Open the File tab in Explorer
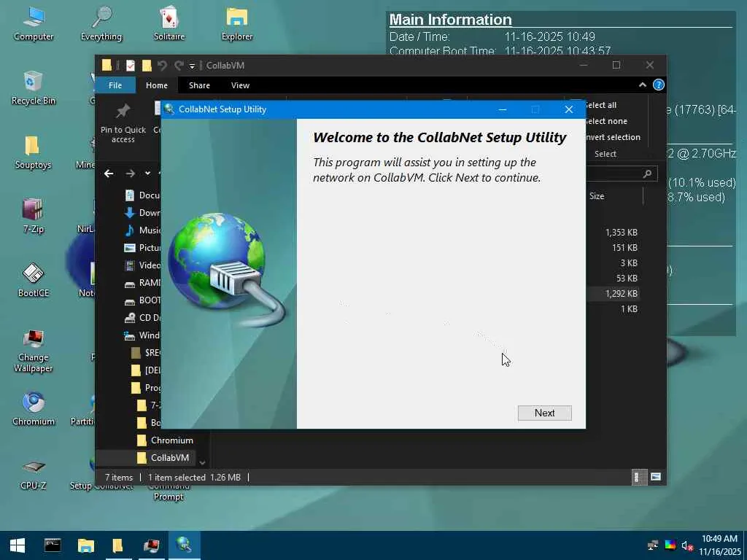The image size is (747, 560). (115, 85)
